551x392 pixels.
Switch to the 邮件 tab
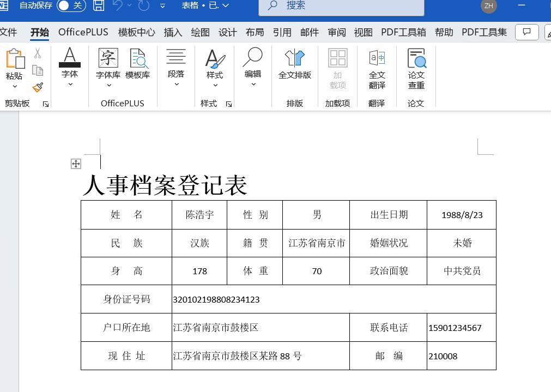coord(310,32)
